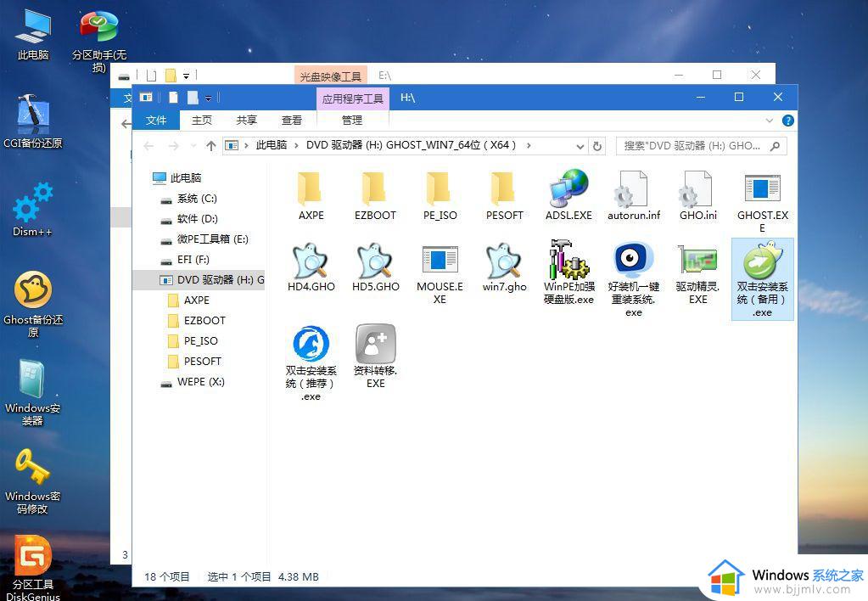Viewport: 868px width, 601px height.
Task: Select the ADSL.EXE file icon
Action: click(x=568, y=188)
